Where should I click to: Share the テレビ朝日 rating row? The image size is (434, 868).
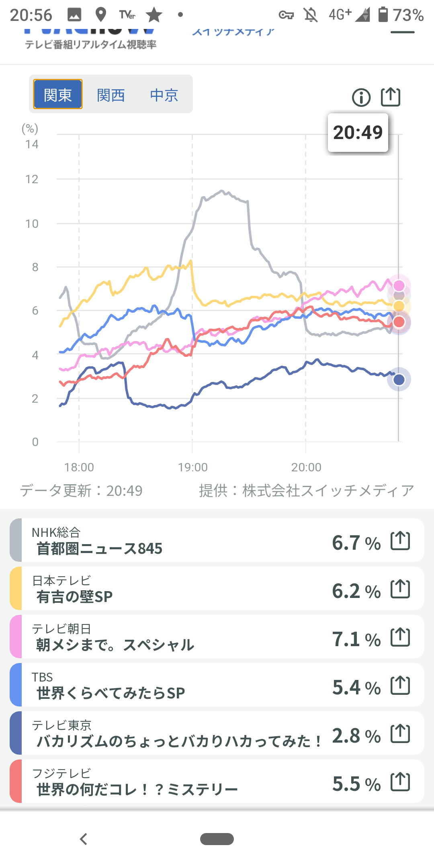(x=400, y=637)
